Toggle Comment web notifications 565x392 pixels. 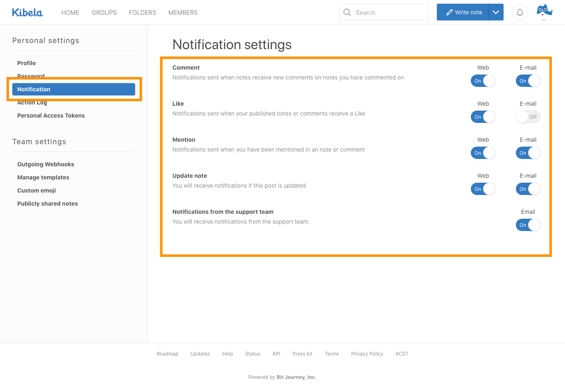coord(483,81)
